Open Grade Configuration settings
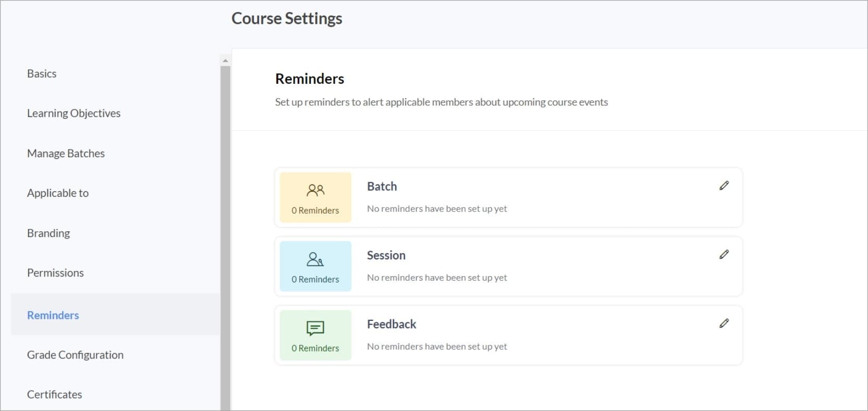868x411 pixels. (x=75, y=355)
